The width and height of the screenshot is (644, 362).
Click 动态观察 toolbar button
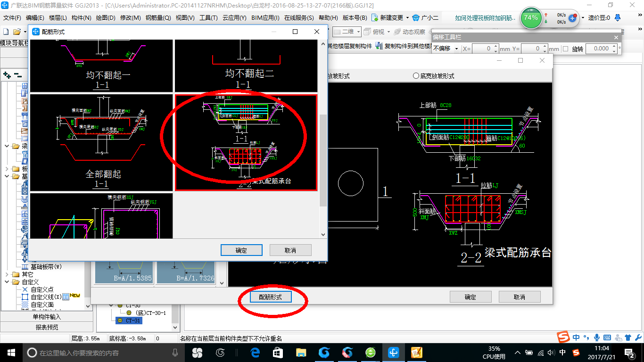[409, 32]
